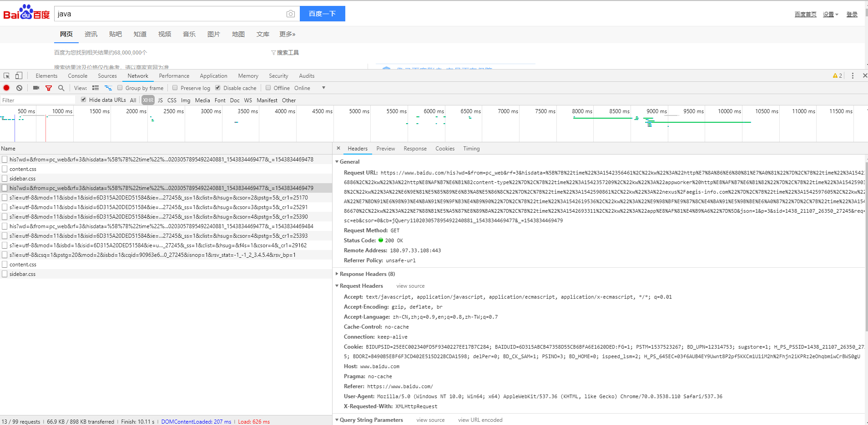Screen dimensions: 868x425
Task: Select the Img filter type
Action: [186, 100]
